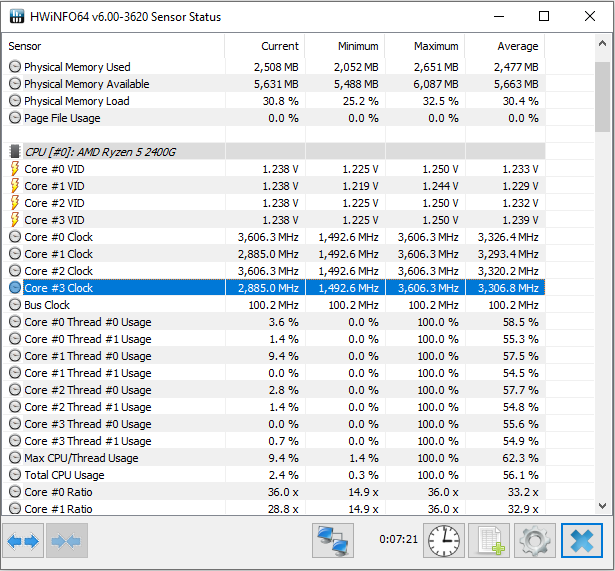
Task: Close the window with the title bar X
Action: point(590,16)
